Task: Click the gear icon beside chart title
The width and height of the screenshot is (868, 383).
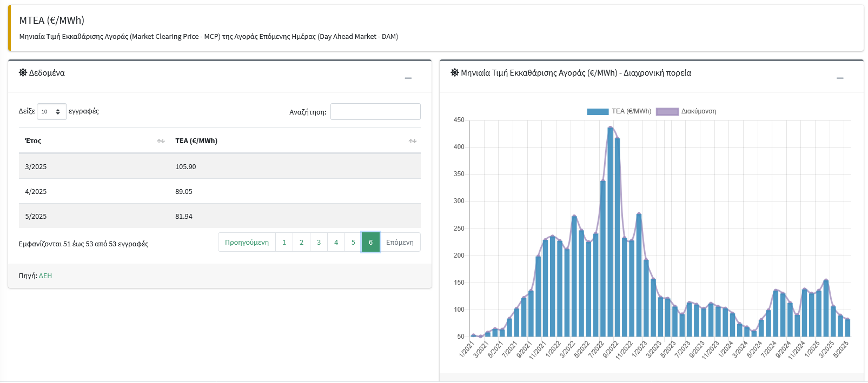Action: [x=455, y=72]
